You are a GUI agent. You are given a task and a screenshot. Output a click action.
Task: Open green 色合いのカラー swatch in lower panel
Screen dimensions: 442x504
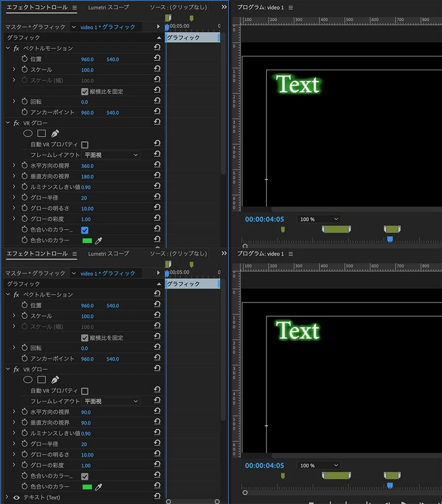pos(87,487)
